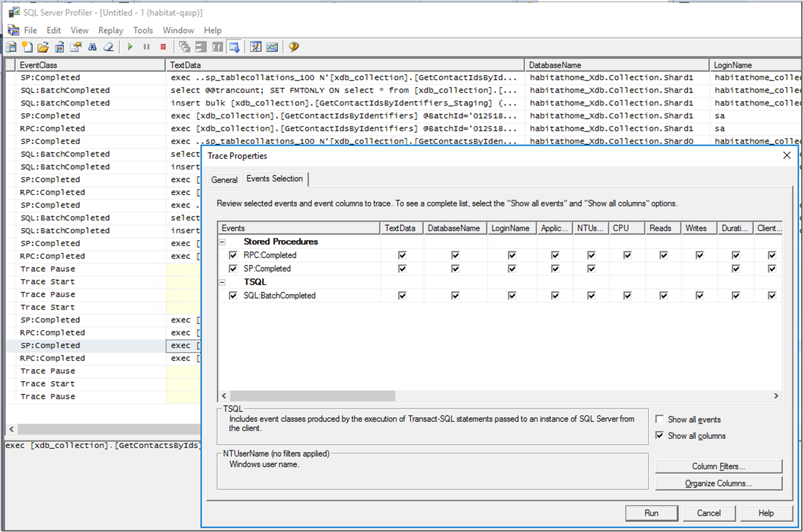Stop the trace with red square icon
Viewport: 803px width, 532px height.
163,47
